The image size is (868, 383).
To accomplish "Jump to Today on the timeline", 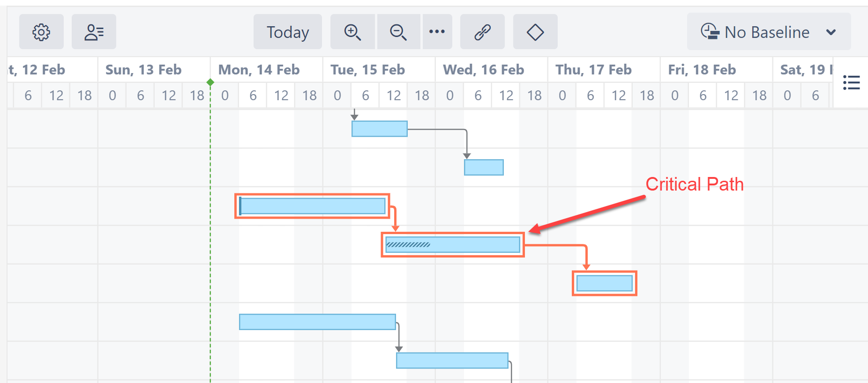I will (287, 32).
